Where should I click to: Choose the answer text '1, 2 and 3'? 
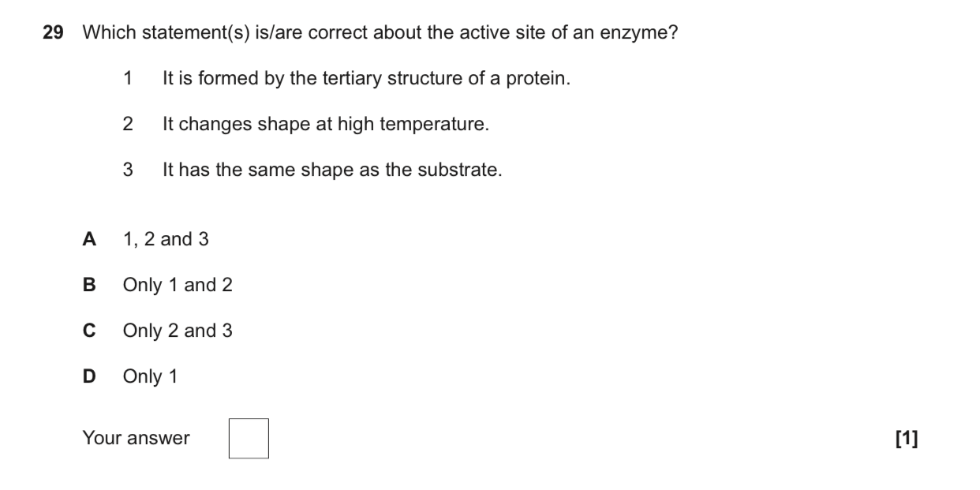pos(166,239)
